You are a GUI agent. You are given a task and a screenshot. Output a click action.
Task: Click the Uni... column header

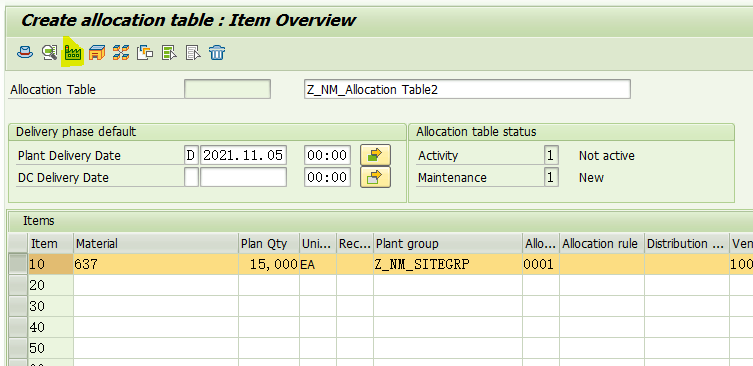point(318,243)
